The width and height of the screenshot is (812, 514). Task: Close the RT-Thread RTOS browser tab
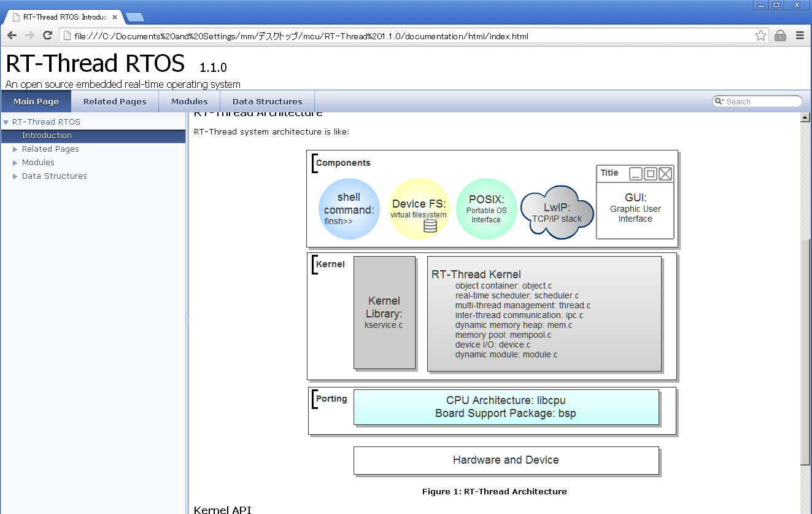pos(115,17)
